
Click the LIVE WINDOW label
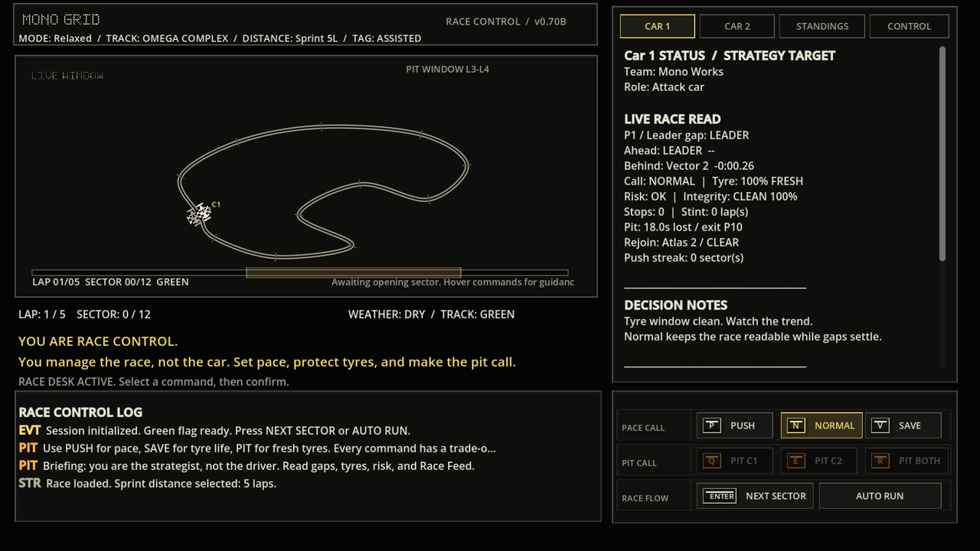67,75
